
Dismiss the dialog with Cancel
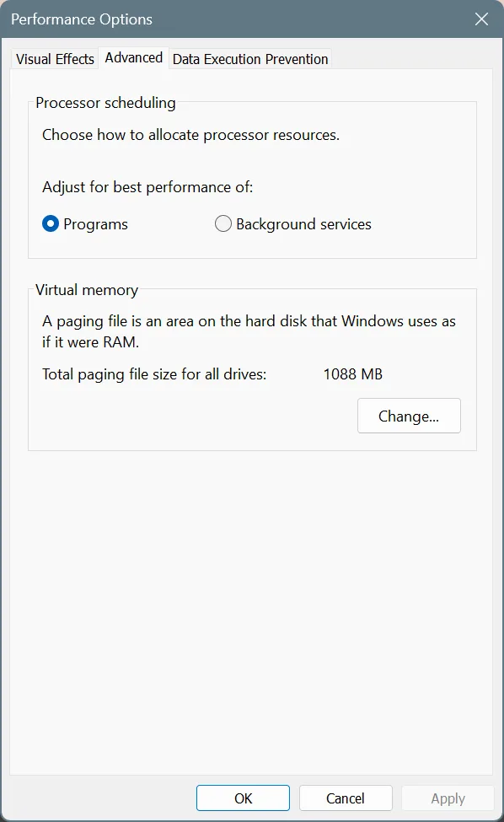point(346,798)
